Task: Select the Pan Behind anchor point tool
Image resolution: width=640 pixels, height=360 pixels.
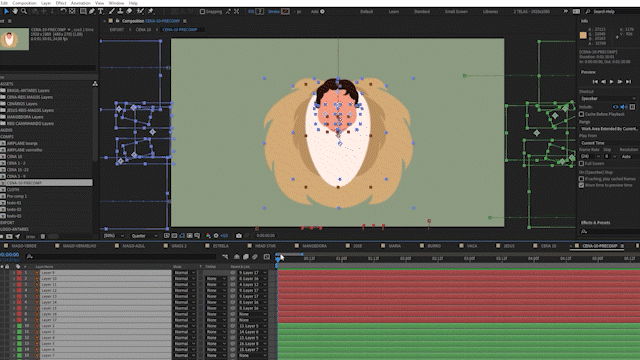Action: tap(72, 11)
